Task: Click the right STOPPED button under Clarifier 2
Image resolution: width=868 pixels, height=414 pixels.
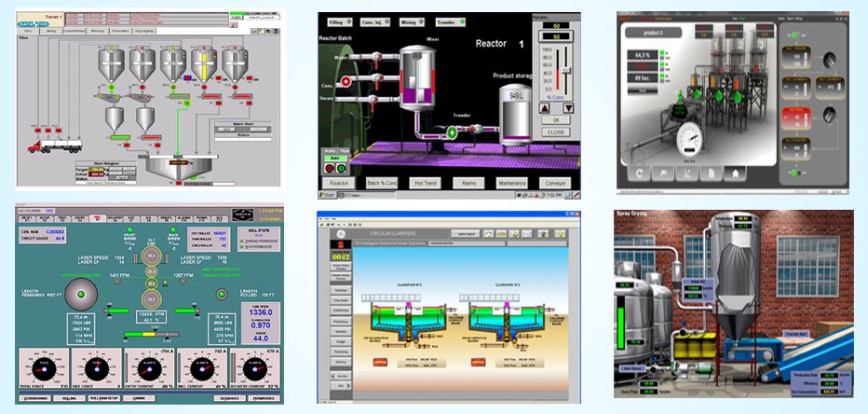Action: click(477, 362)
